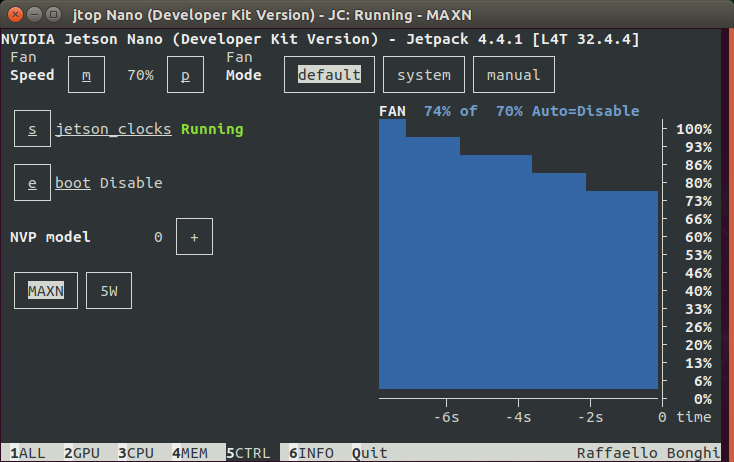Click the boot label
The image size is (734, 462).
[x=73, y=183]
